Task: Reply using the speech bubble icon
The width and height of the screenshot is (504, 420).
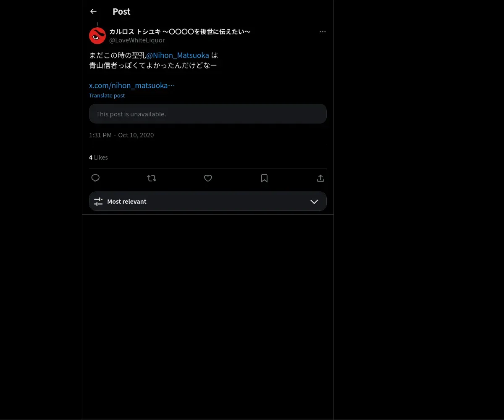Action: click(x=95, y=178)
